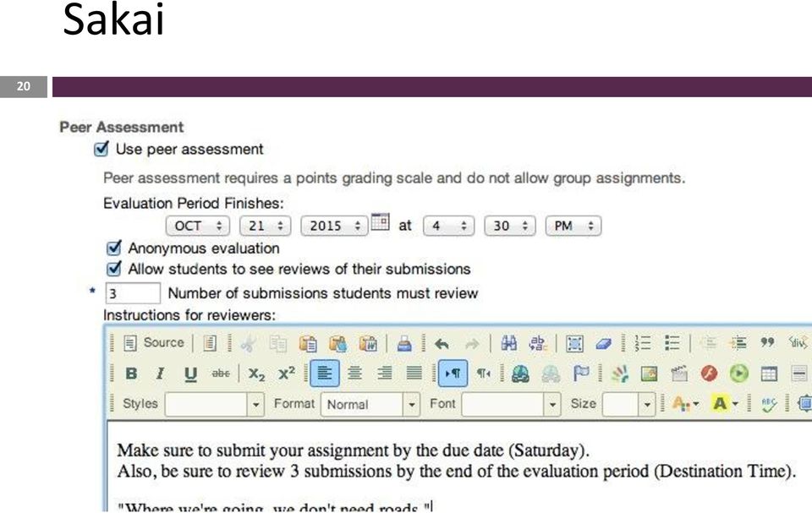This screenshot has height=513, width=812.
Task: Click the Anchor flag icon
Action: (x=581, y=374)
